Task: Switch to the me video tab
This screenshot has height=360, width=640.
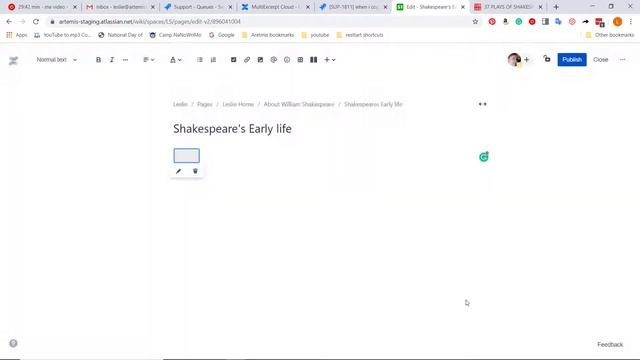Action: [x=42, y=7]
